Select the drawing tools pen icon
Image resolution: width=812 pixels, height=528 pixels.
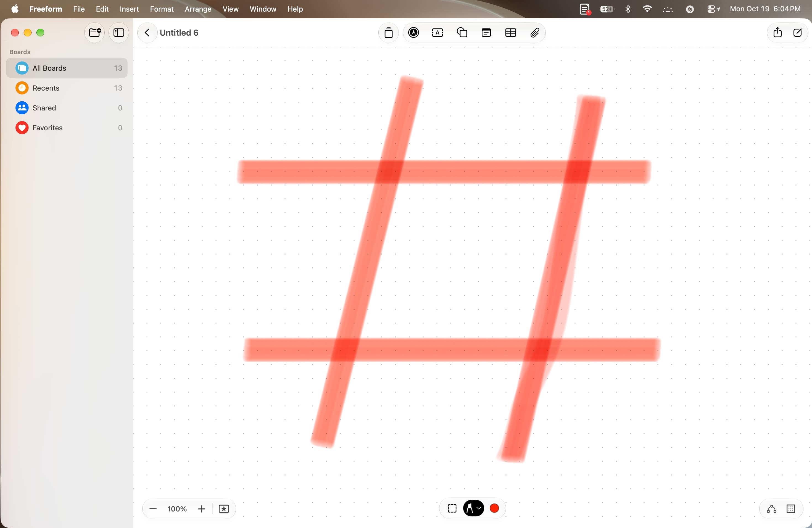[x=413, y=33]
